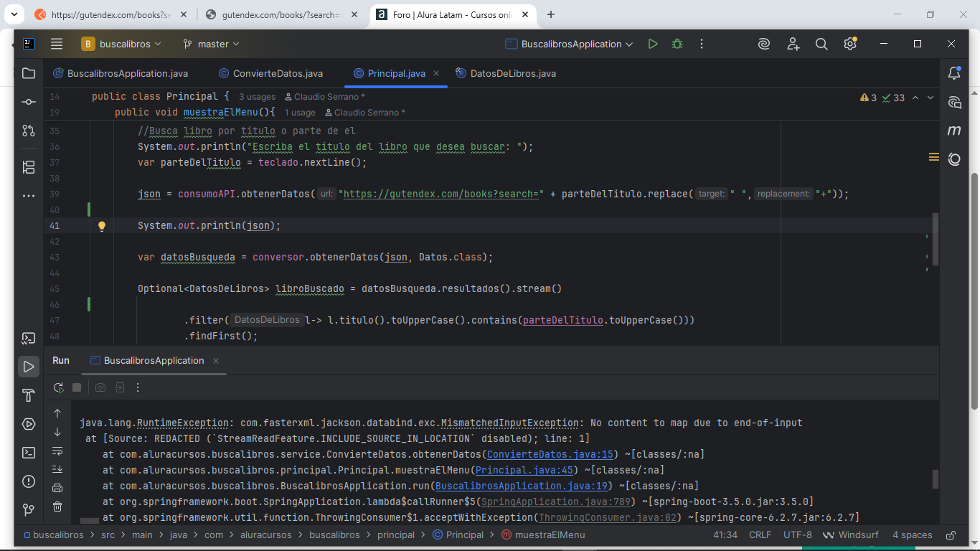The width and height of the screenshot is (980, 551).
Task: Run BuscalibrosApplication with green play button
Action: 652,44
